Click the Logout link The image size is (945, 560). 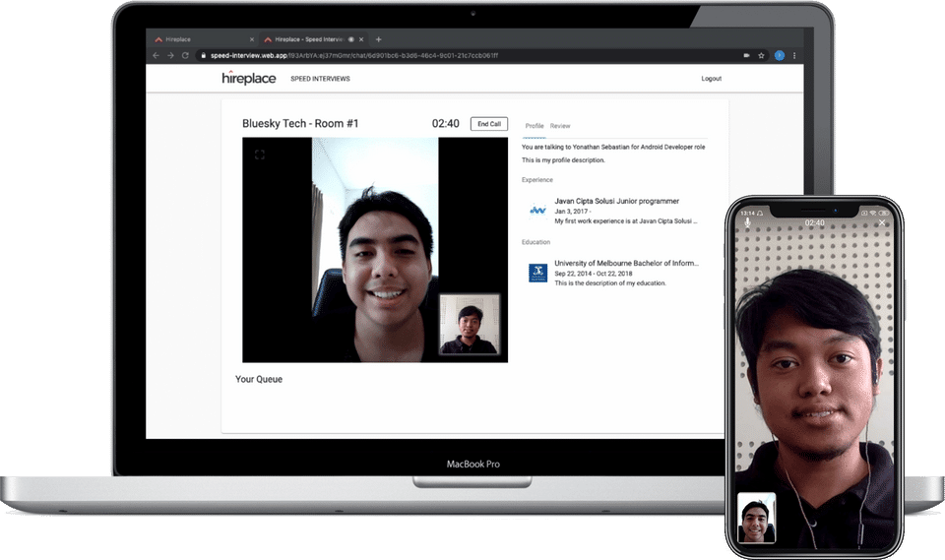pos(711,79)
